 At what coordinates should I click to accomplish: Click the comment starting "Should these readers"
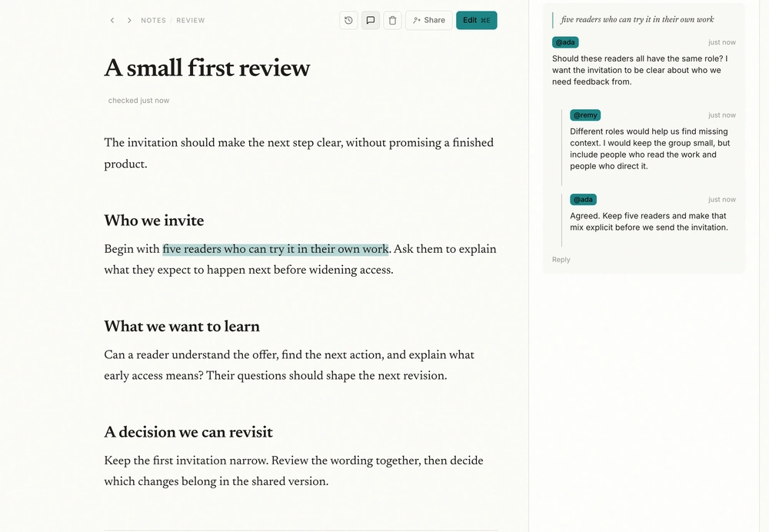(x=640, y=70)
